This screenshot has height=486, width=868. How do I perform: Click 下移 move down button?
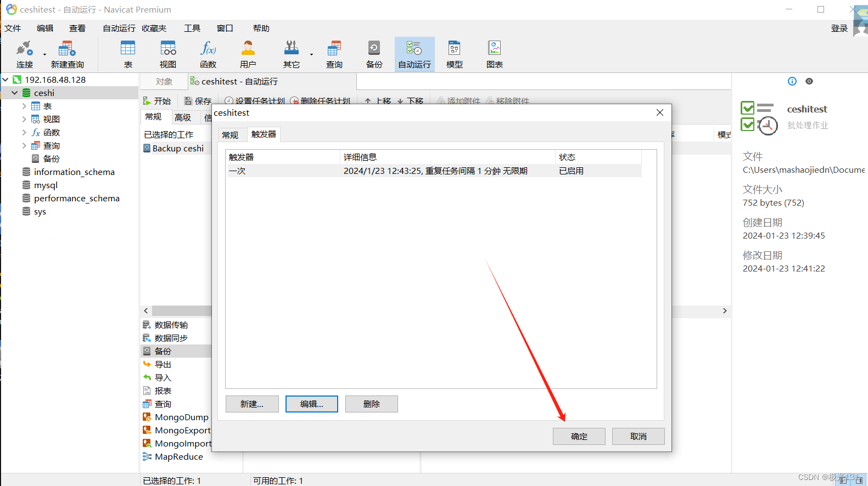pyautogui.click(x=410, y=101)
